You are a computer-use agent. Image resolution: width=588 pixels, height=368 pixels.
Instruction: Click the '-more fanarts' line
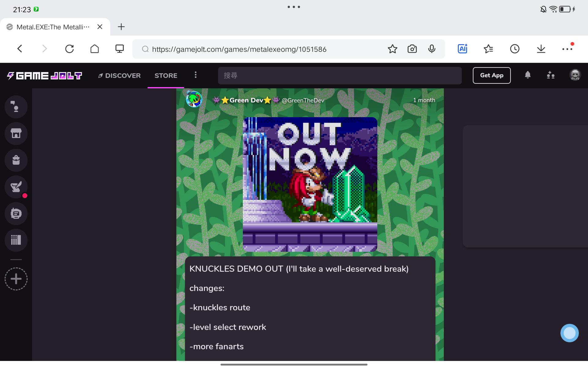tap(217, 347)
